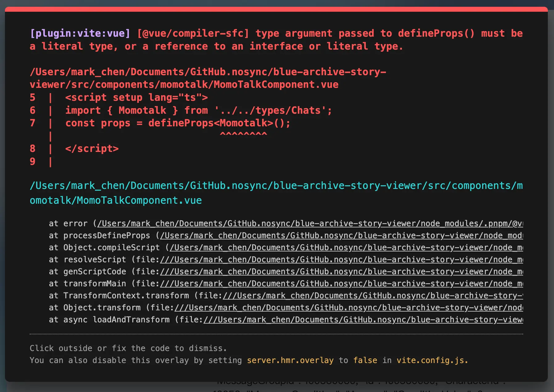The height and width of the screenshot is (392, 554).
Task: Open file link in TransformContext.transform stack line
Action: click(373, 296)
